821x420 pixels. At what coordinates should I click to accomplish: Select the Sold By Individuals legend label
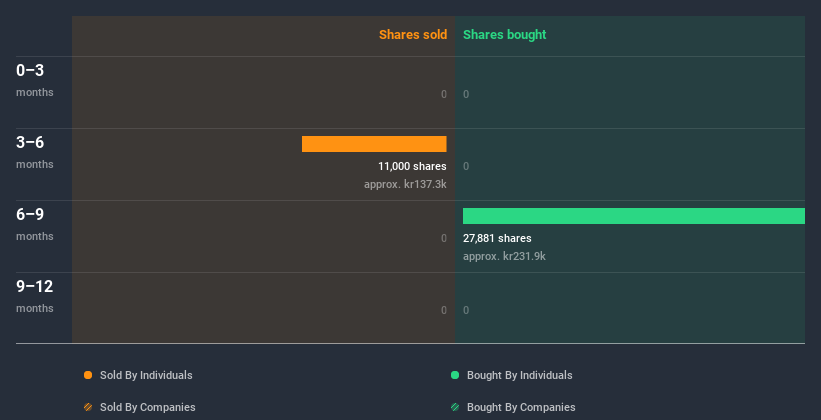coord(146,375)
